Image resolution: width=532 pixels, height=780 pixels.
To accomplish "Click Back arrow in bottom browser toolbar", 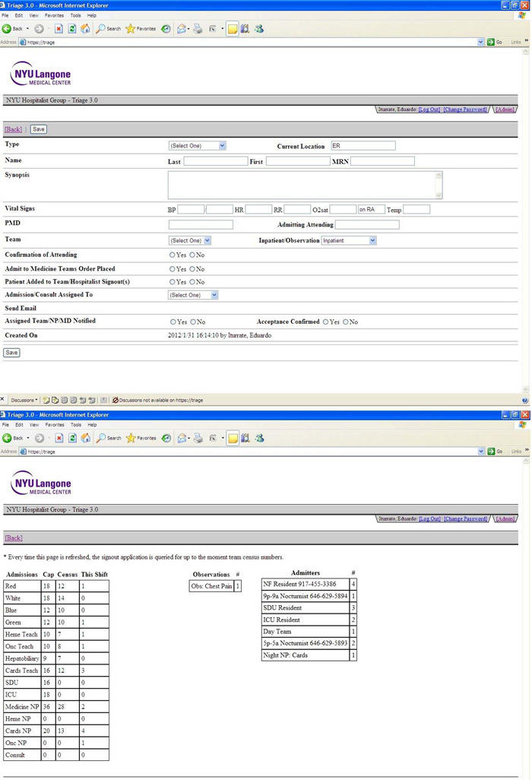I will tap(7, 438).
